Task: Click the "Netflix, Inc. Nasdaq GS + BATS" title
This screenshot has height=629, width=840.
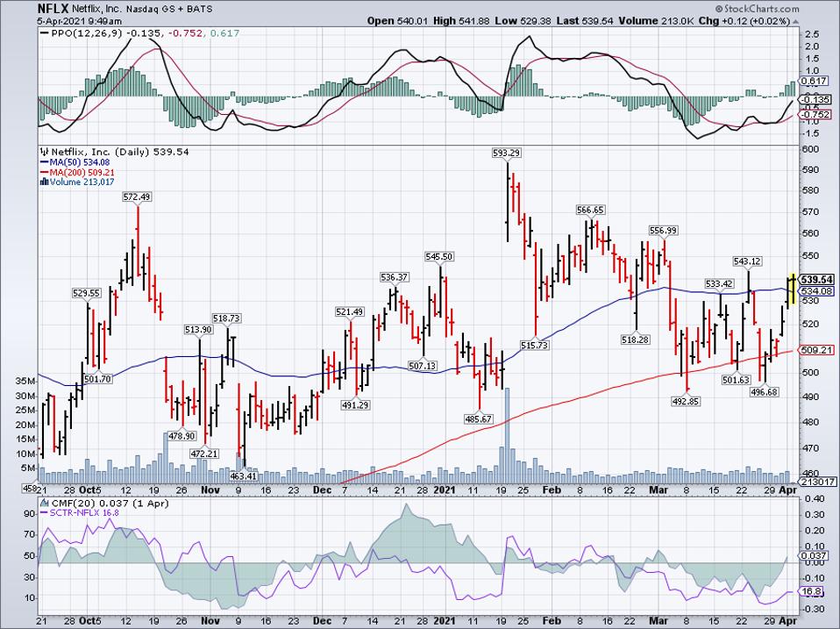Action: 142,9
